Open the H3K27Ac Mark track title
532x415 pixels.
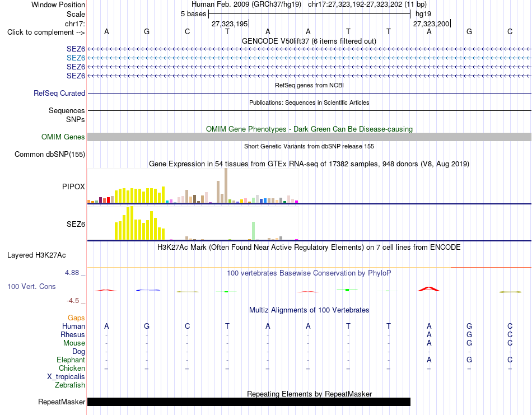point(309,247)
